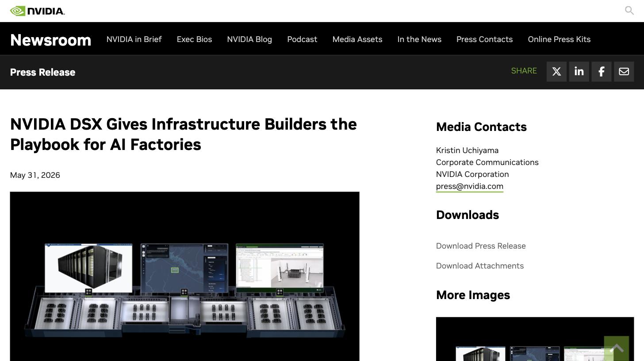
Task: Share on LinkedIn
Action: (579, 72)
